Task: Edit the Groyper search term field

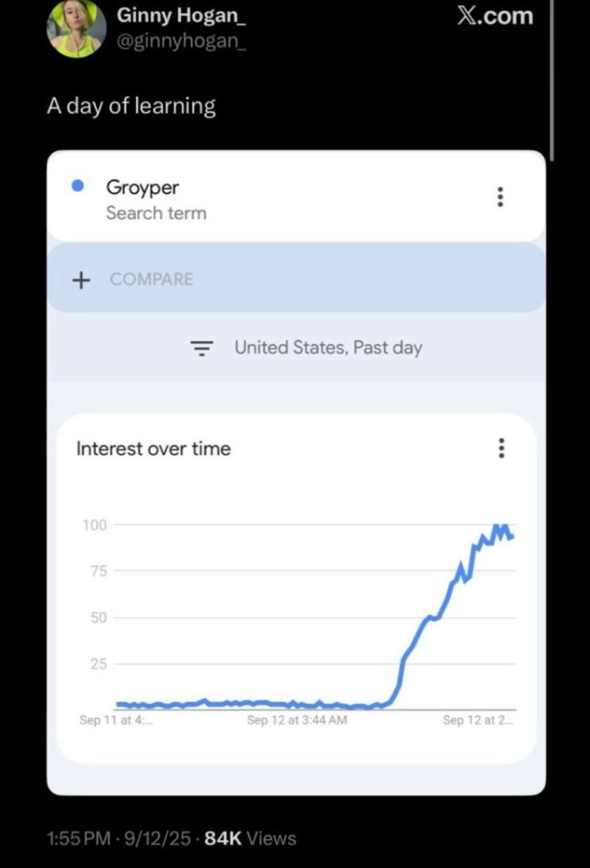Action: click(296, 197)
